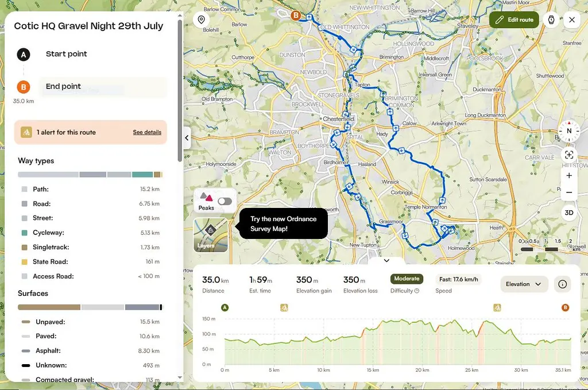Collapse the side panel with left chevron
The width and height of the screenshot is (588, 390).
point(187,138)
